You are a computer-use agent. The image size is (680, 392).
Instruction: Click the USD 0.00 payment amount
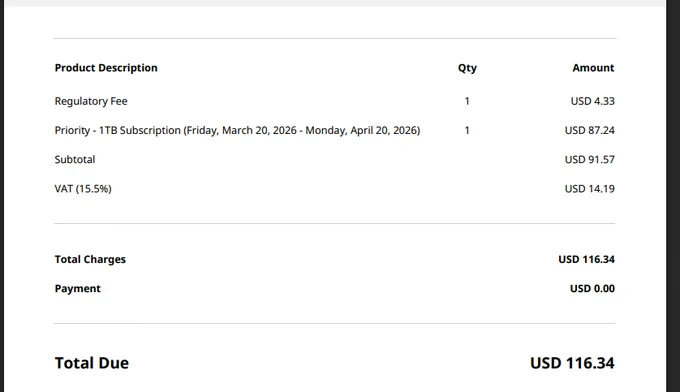coord(592,289)
